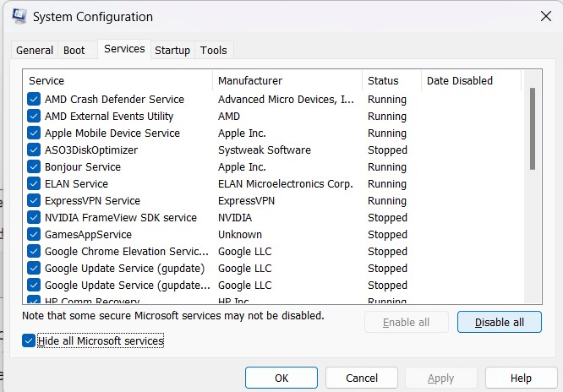Viewport: 563px width, 392px height.
Task: Uncheck the GamesAppService checkbox
Action: [x=34, y=235]
